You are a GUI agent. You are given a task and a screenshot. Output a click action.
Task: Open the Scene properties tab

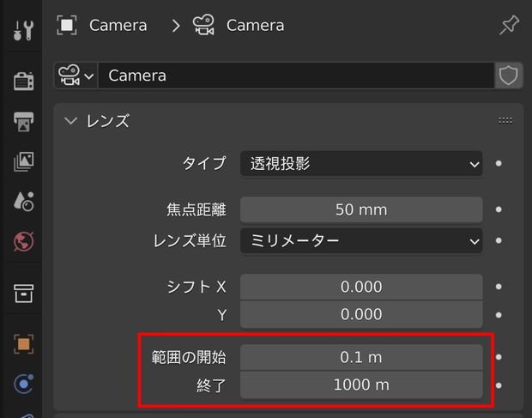click(23, 201)
